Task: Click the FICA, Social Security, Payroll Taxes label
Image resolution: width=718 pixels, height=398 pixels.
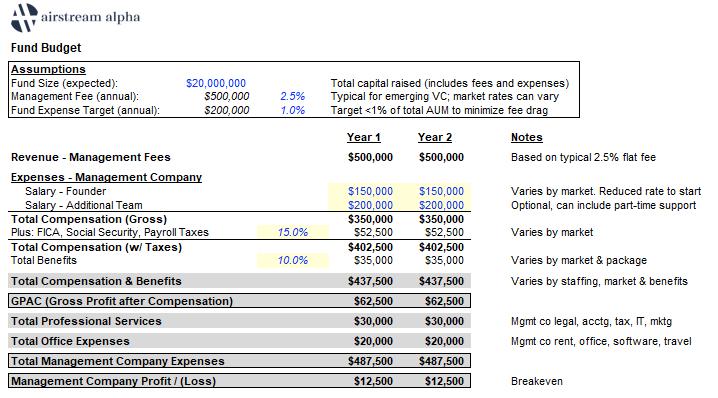Action: pyautogui.click(x=110, y=233)
